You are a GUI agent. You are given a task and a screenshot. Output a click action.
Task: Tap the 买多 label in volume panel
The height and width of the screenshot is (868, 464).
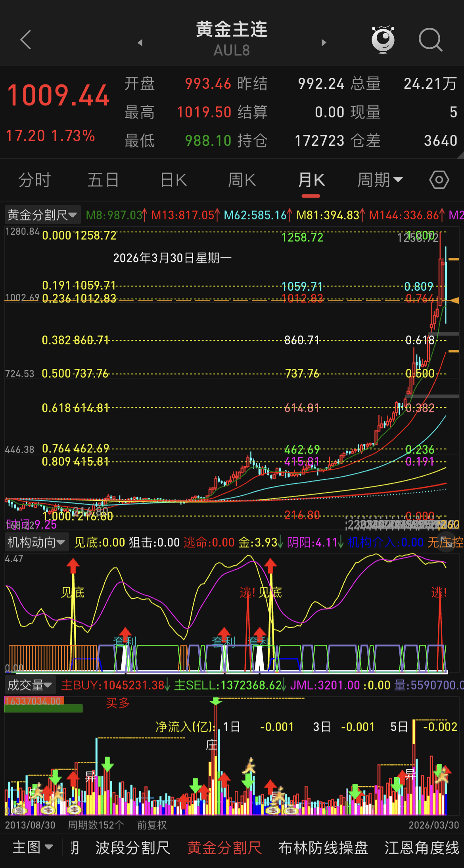tap(118, 703)
